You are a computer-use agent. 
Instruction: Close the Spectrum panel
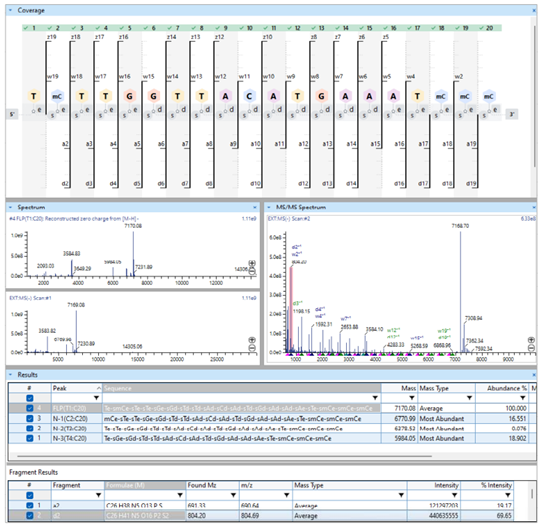coord(255,207)
